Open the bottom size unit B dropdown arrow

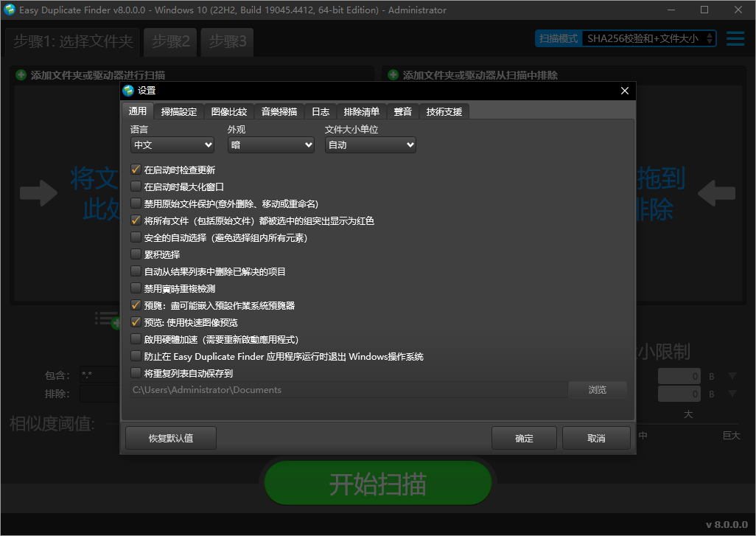[x=732, y=394]
